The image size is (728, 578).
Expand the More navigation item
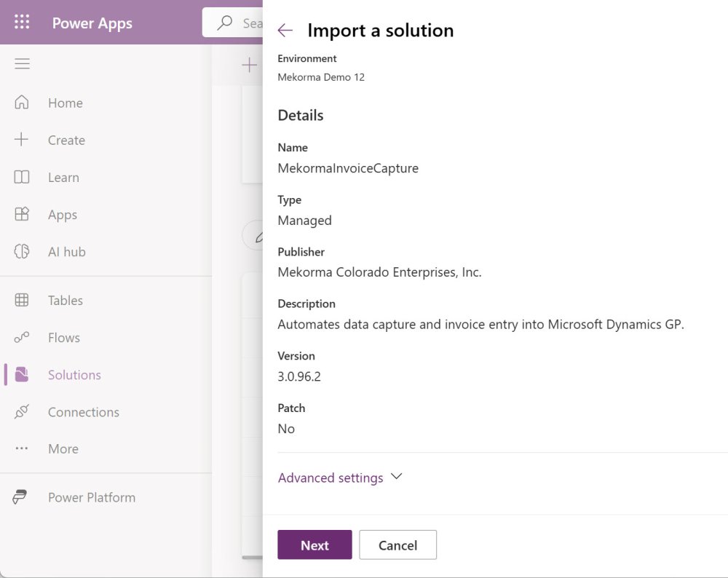click(63, 449)
